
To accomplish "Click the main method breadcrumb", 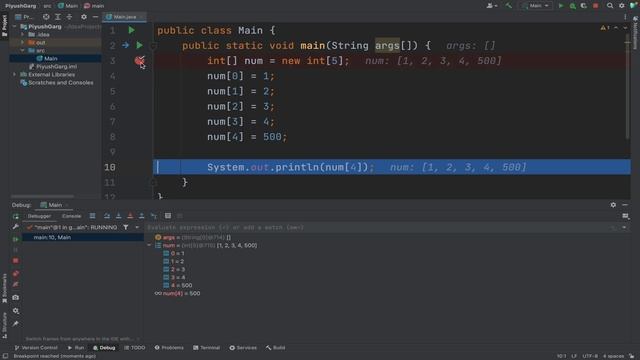I will coord(94,6).
